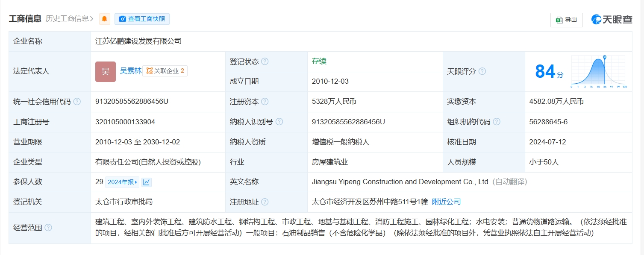The width and height of the screenshot is (644, 255).
Task: Click help icon next to 注册资本
Action: (x=265, y=102)
